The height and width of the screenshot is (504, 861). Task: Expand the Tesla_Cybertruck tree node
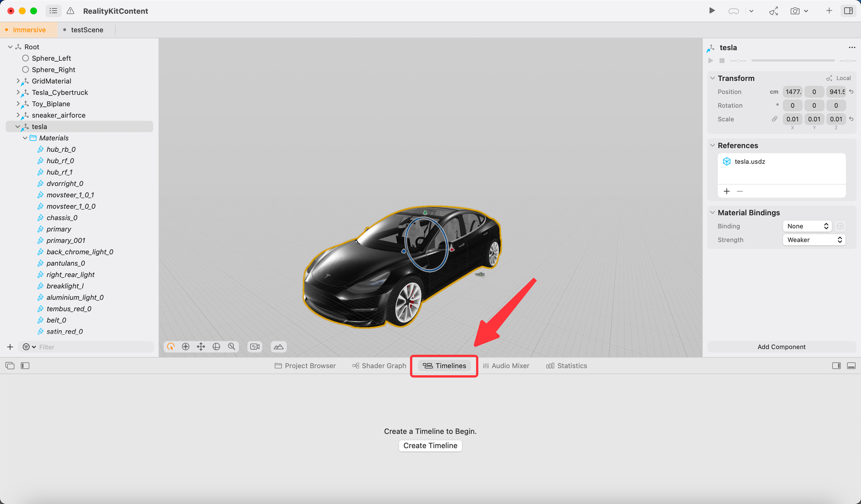coord(18,93)
